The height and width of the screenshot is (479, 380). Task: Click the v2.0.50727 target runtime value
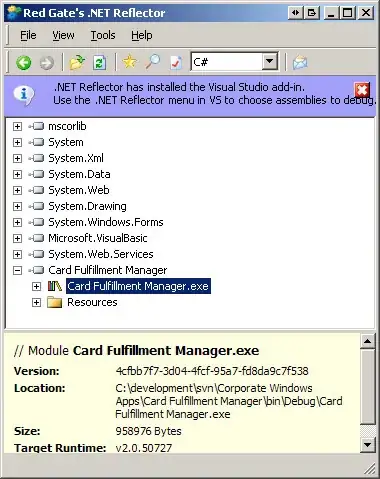(x=144, y=448)
